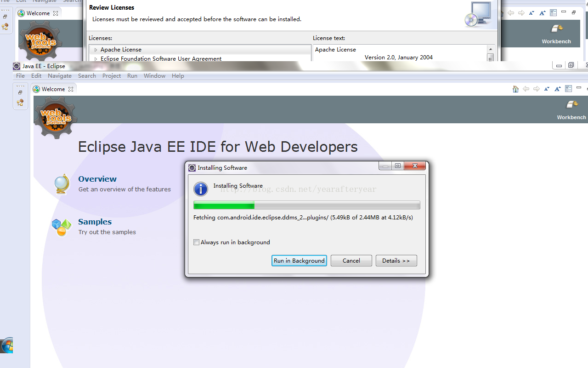The height and width of the screenshot is (368, 588).
Task: Click Workbench label in background Eclipse window
Action: 556,41
